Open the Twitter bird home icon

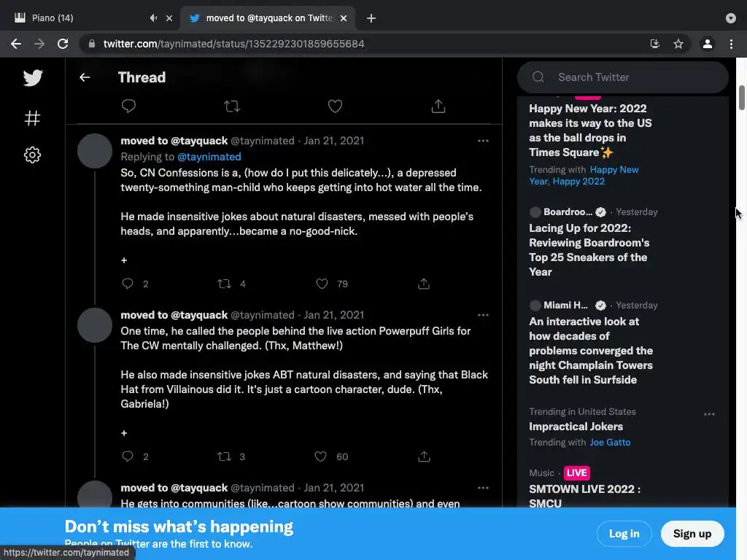[33, 77]
